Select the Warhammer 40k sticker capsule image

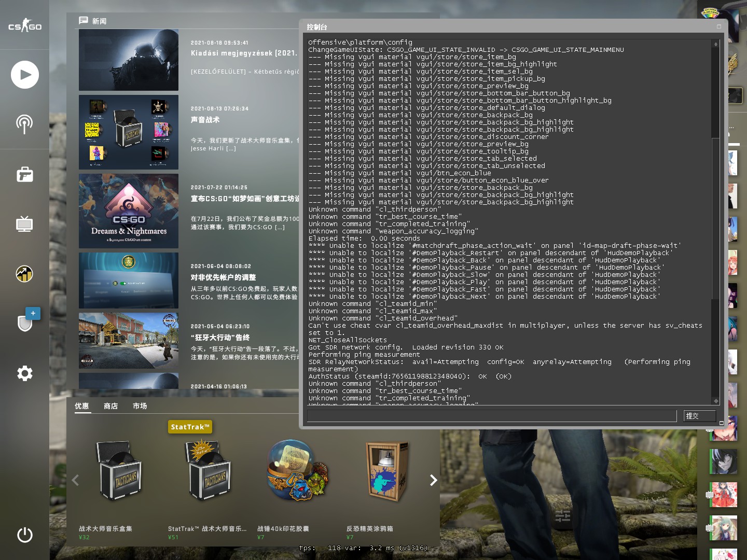pyautogui.click(x=298, y=471)
